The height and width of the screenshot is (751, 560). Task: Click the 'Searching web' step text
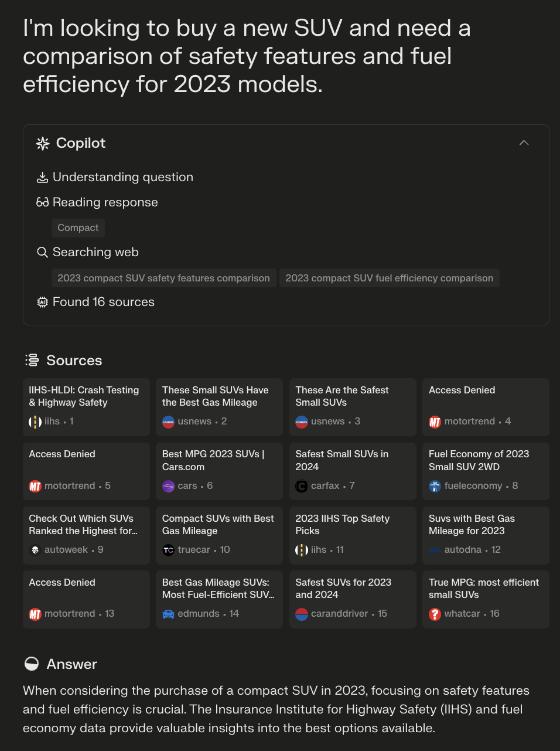tap(95, 252)
